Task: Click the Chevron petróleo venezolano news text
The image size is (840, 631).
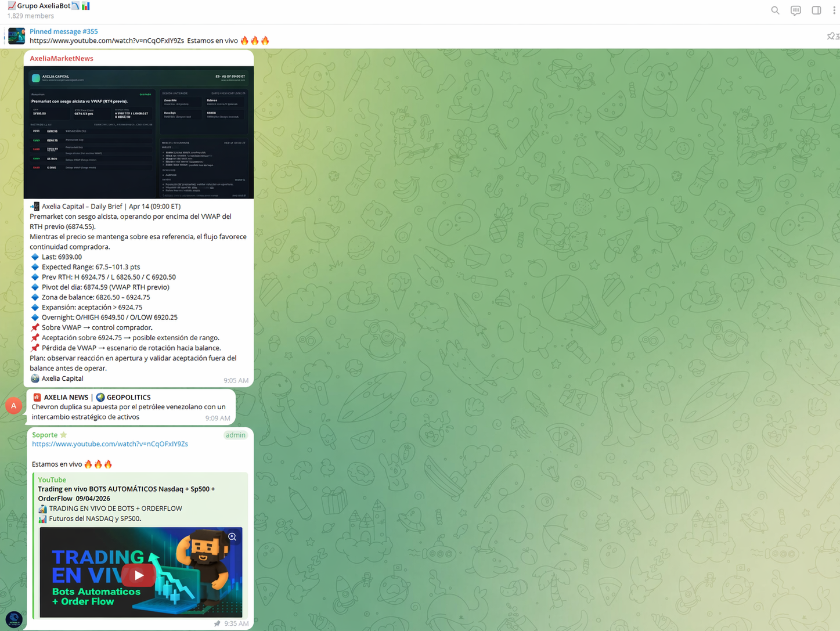Action: tap(128, 412)
